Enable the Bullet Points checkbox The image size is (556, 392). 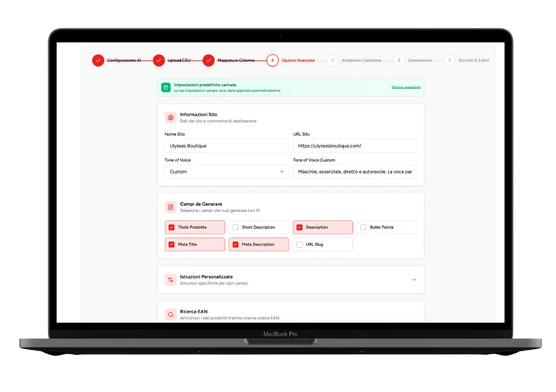[x=363, y=227]
